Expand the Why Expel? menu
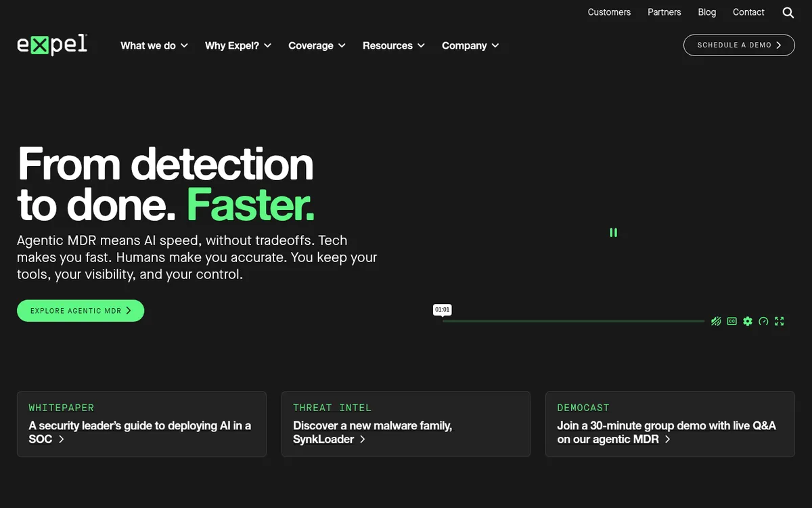The image size is (812, 508). (x=238, y=45)
